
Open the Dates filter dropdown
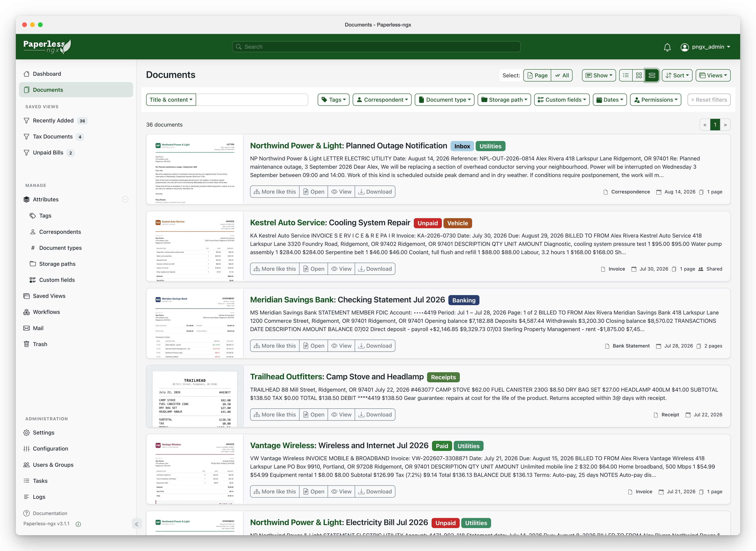[610, 100]
